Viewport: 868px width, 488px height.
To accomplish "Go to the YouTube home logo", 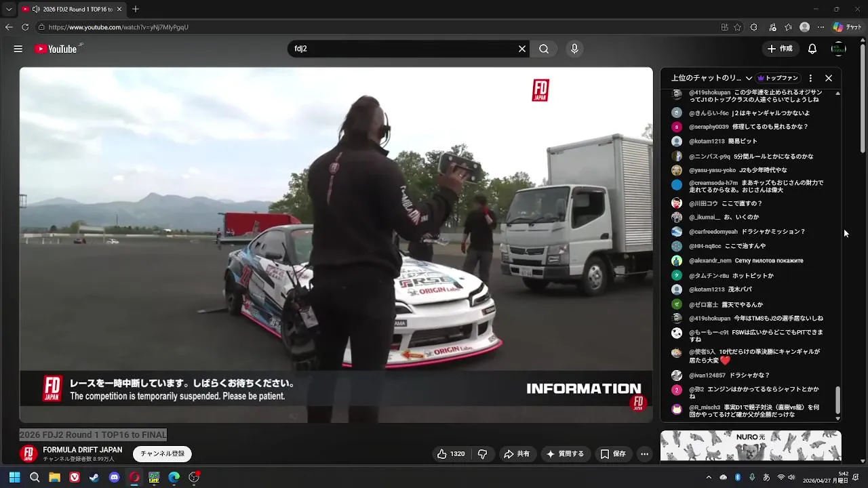I will pos(56,49).
